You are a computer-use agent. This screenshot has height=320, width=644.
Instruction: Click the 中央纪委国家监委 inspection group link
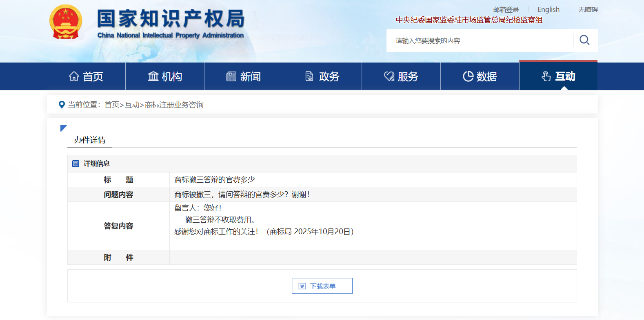click(x=469, y=20)
